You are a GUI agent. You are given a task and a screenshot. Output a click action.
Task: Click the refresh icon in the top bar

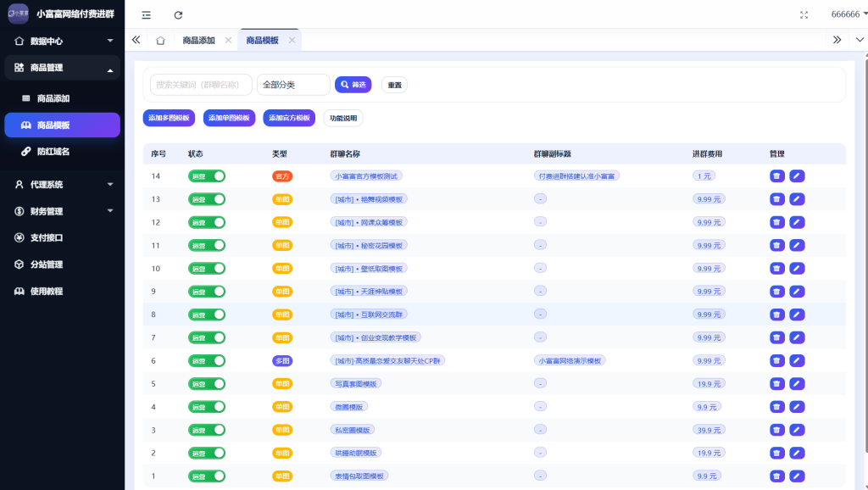pos(178,15)
